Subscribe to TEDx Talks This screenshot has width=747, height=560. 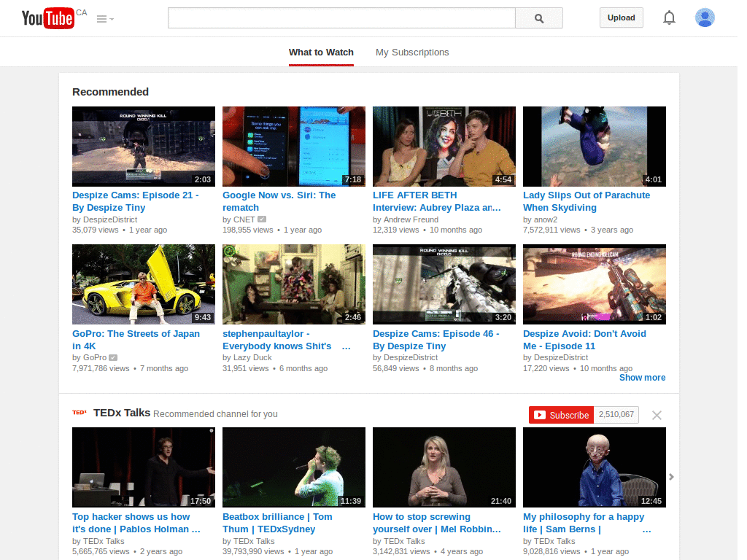(561, 415)
